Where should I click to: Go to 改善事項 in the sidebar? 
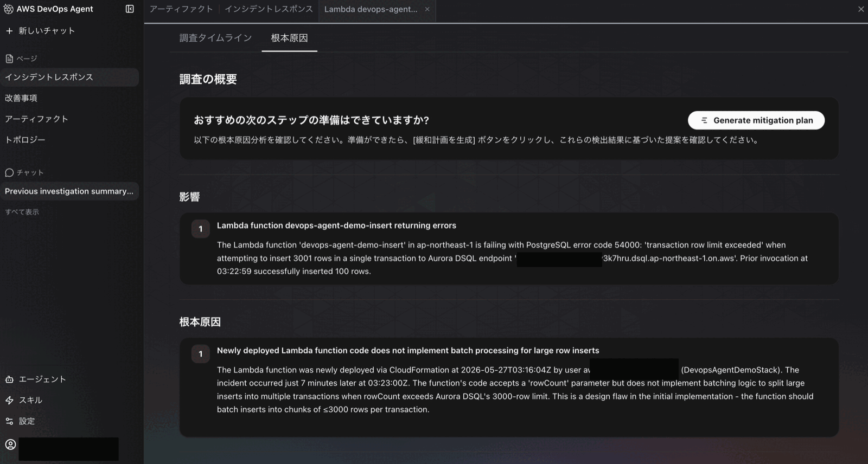[x=21, y=98]
